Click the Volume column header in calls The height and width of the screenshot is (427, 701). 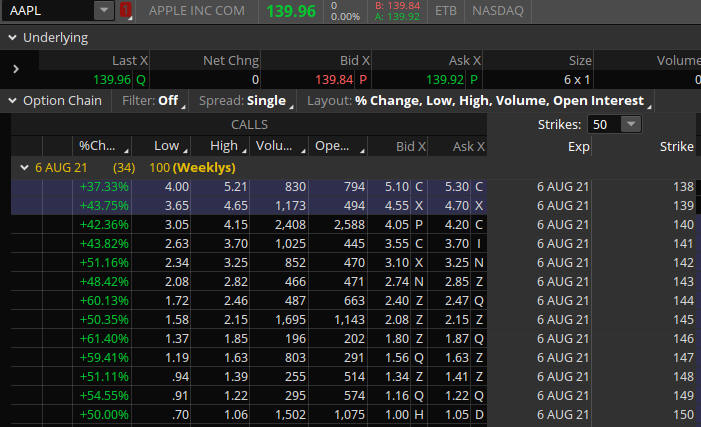coord(277,147)
